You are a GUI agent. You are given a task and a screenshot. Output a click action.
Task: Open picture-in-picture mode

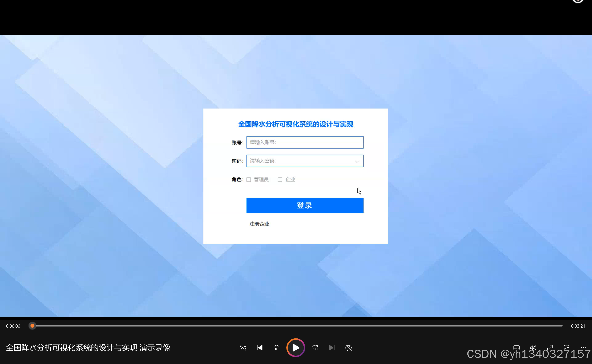pyautogui.click(x=566, y=348)
